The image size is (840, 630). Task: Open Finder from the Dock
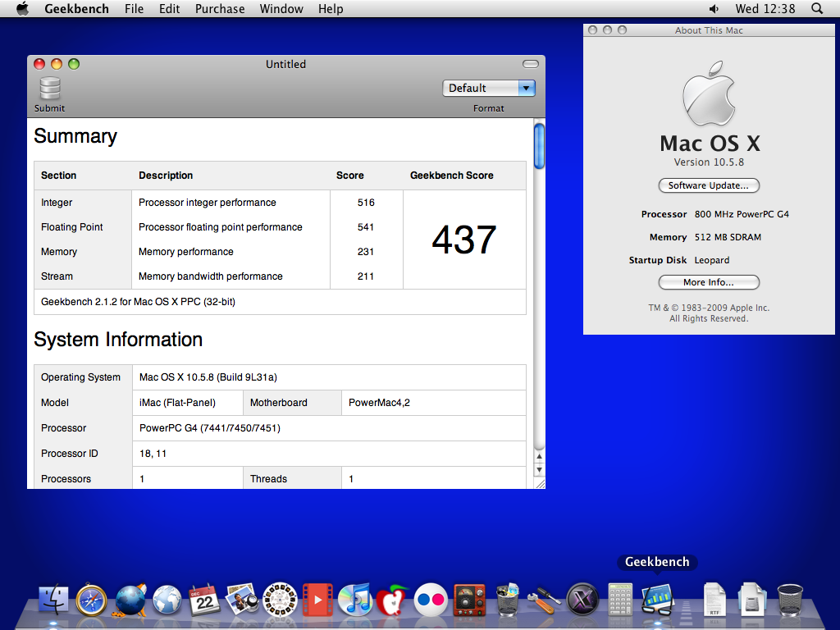tap(53, 598)
